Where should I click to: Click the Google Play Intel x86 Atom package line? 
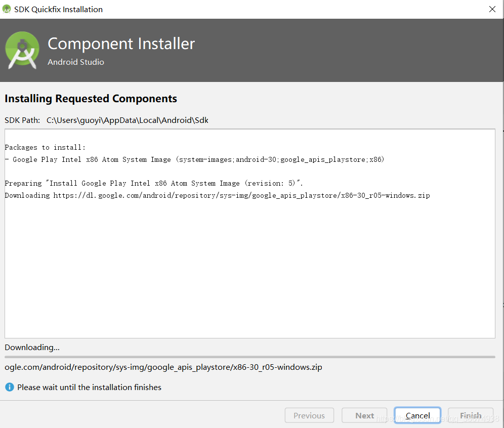(194, 159)
